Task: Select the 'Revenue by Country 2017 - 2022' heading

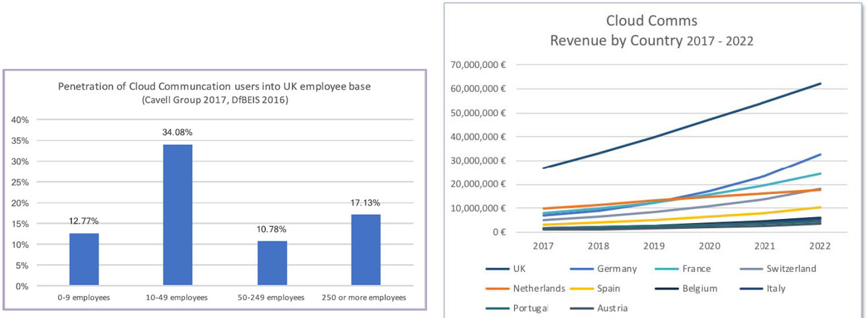Action: (x=652, y=40)
